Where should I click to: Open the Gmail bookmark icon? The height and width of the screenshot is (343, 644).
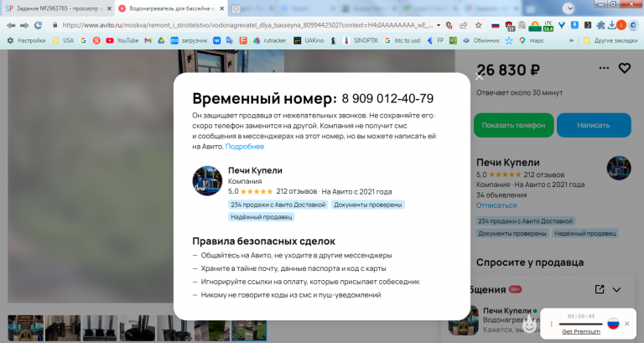pyautogui.click(x=148, y=40)
